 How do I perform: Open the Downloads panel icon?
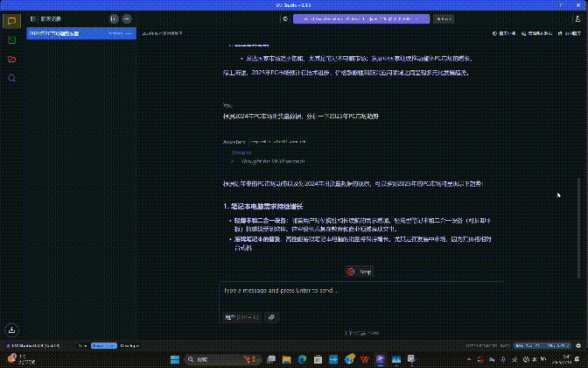[x=11, y=329]
